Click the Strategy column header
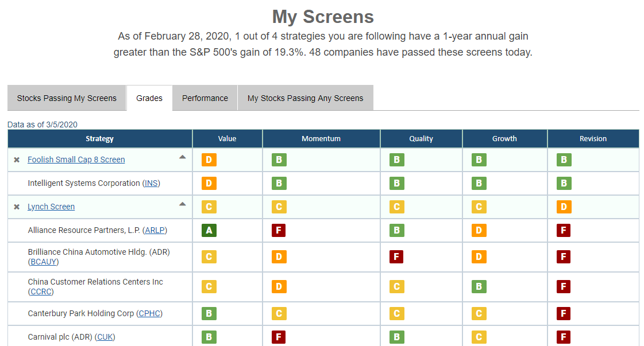This screenshot has width=644, height=346. pyautogui.click(x=100, y=139)
